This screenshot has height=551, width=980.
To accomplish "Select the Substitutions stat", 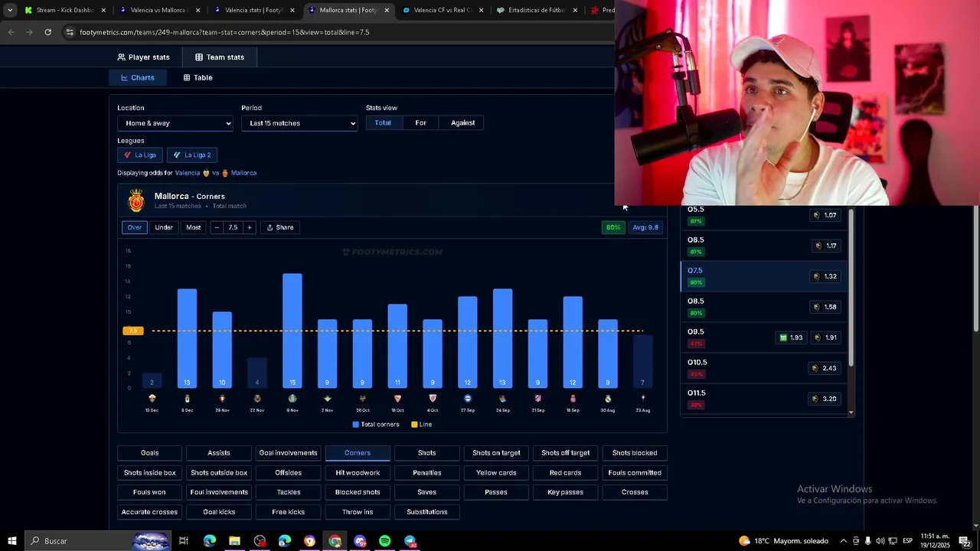I will pyautogui.click(x=427, y=512).
